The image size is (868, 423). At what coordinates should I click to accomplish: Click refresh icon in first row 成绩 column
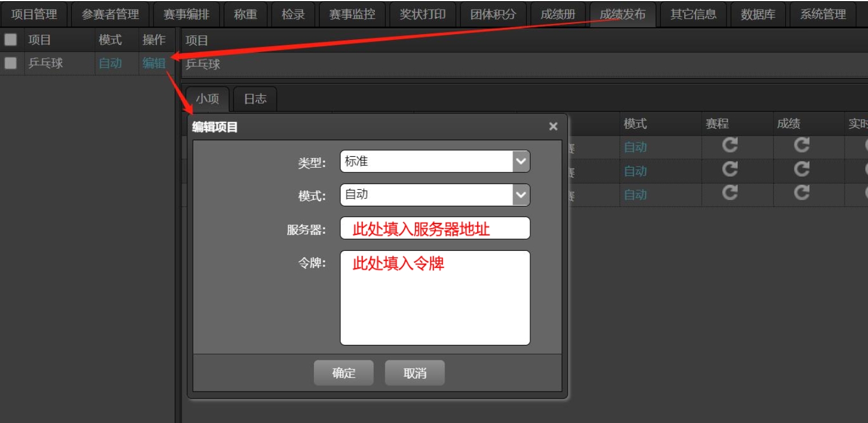point(802,145)
